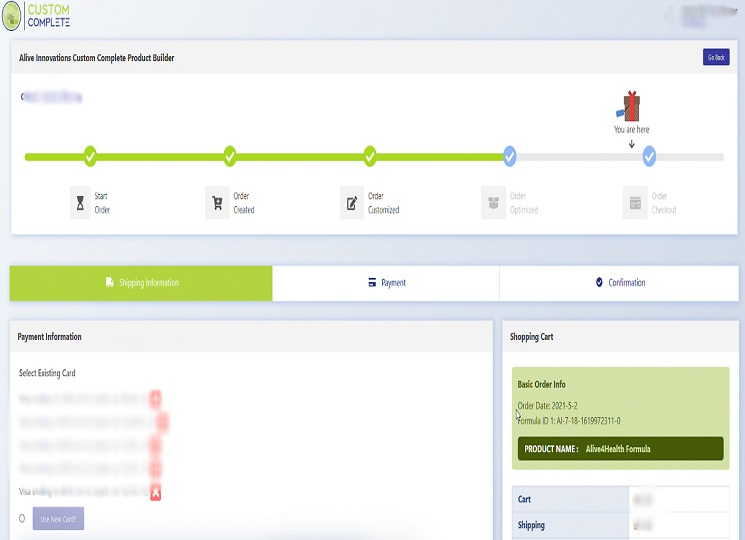Click the Order Created shopping cart icon
The height and width of the screenshot is (540, 745).
point(216,203)
